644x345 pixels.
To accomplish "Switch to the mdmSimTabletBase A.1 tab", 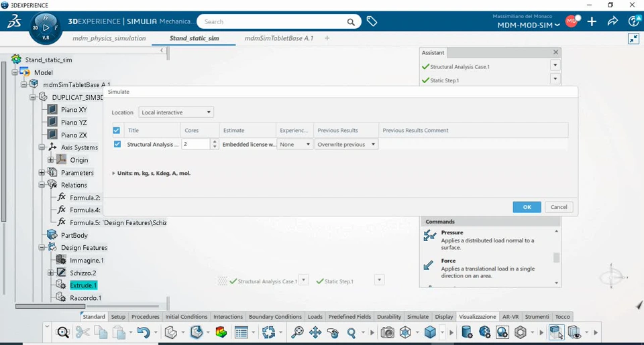I will point(279,38).
